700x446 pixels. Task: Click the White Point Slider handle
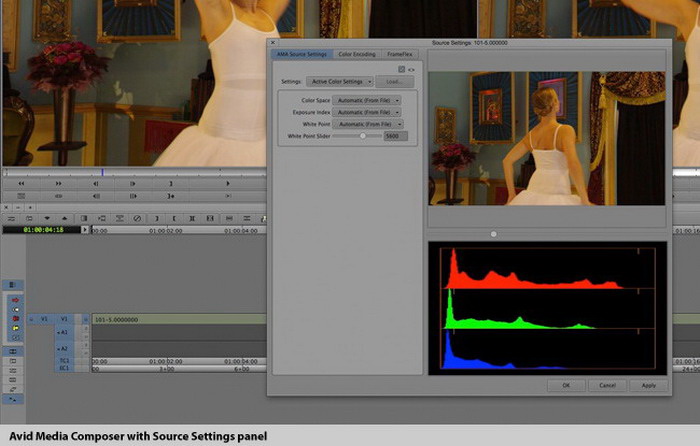(x=362, y=135)
